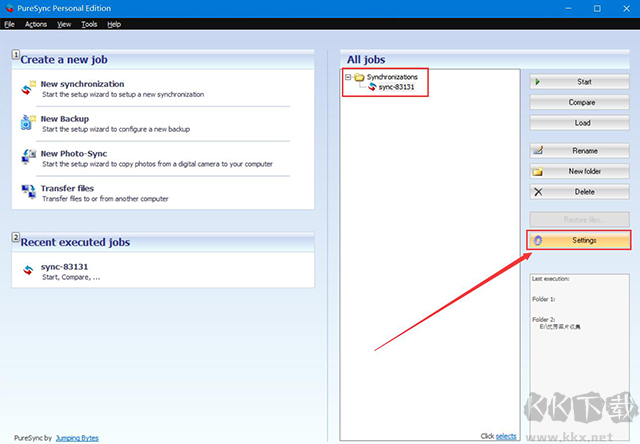
Task: Click the gear icon on Settings button
Action: click(x=538, y=240)
